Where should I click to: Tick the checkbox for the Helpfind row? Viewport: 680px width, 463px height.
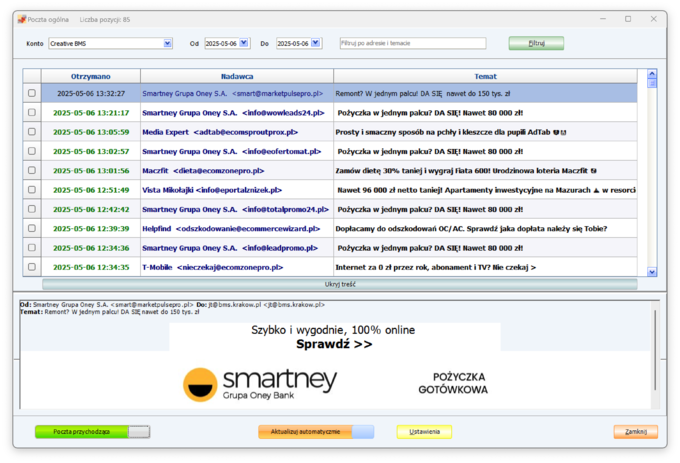click(32, 228)
